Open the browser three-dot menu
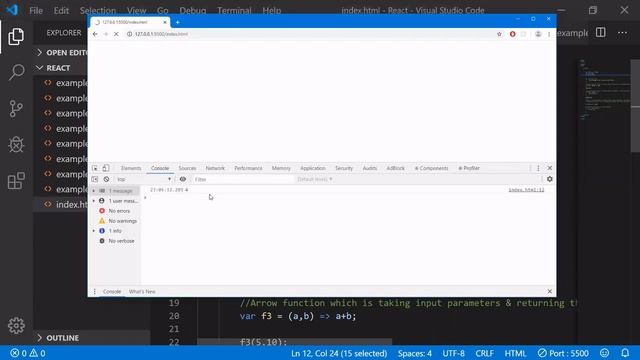The image size is (640, 360). point(549,34)
